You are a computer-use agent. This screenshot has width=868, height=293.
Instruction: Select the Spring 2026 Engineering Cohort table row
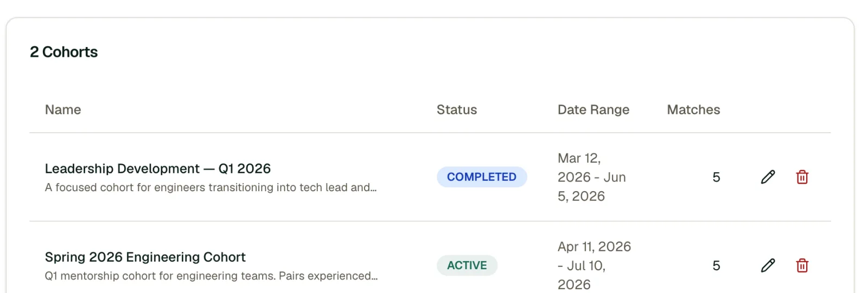point(430,258)
